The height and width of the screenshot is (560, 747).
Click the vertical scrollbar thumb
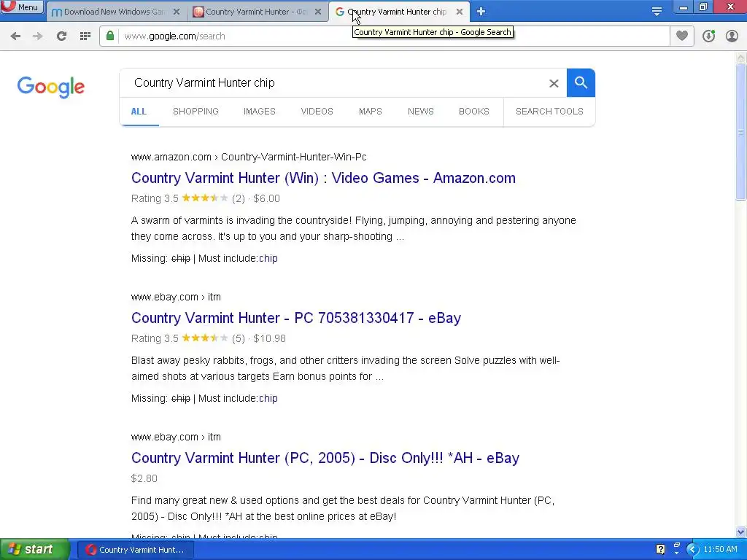click(x=741, y=133)
